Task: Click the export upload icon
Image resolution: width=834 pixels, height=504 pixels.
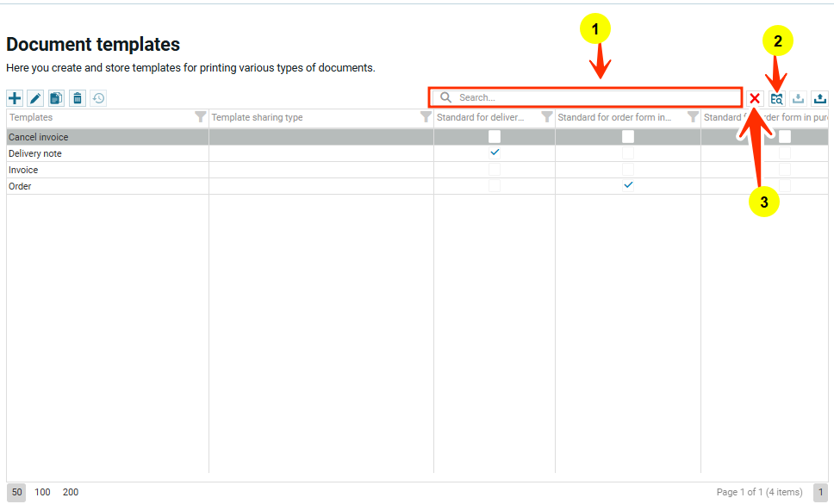Action: click(820, 98)
